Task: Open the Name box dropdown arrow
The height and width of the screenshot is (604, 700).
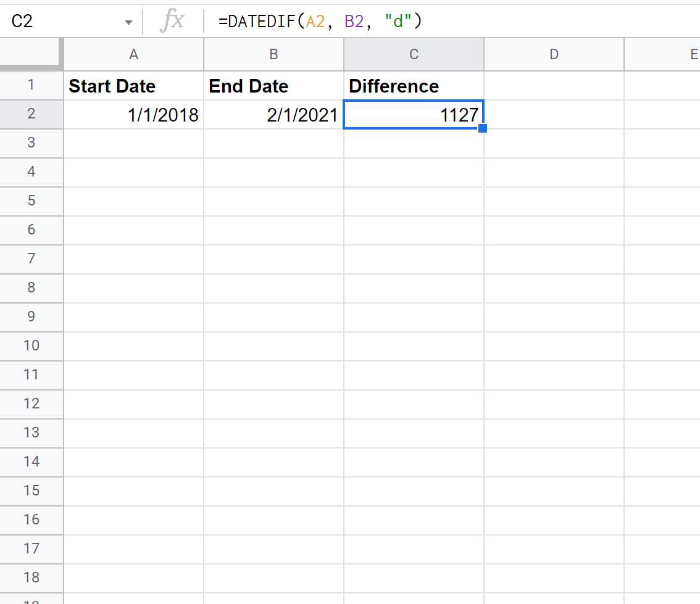Action: 128,22
